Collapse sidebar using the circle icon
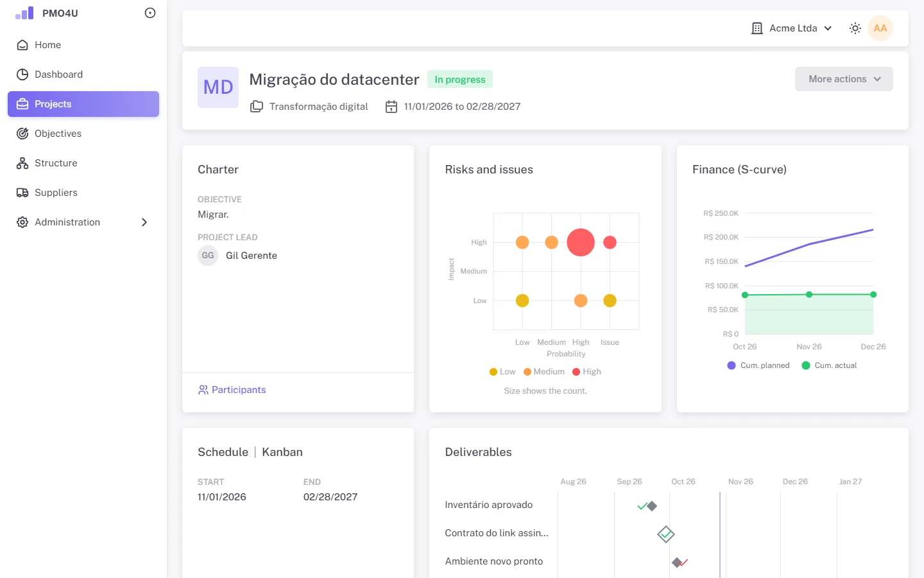 coord(150,13)
